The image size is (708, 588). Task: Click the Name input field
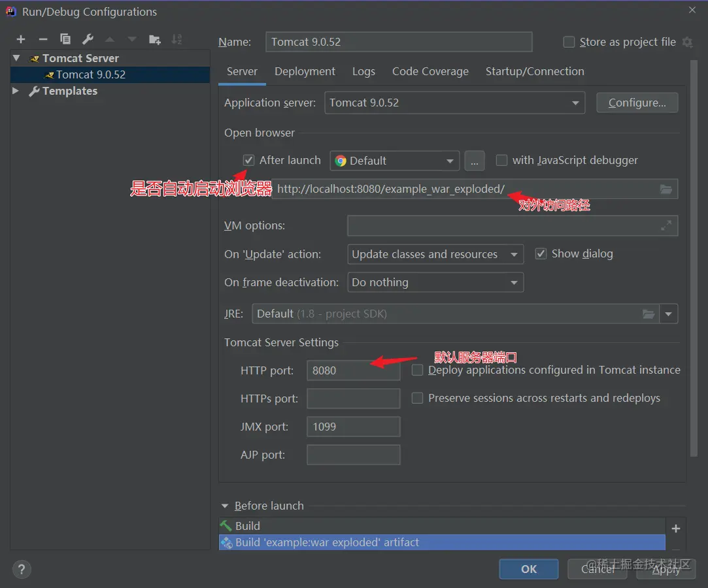coord(399,42)
